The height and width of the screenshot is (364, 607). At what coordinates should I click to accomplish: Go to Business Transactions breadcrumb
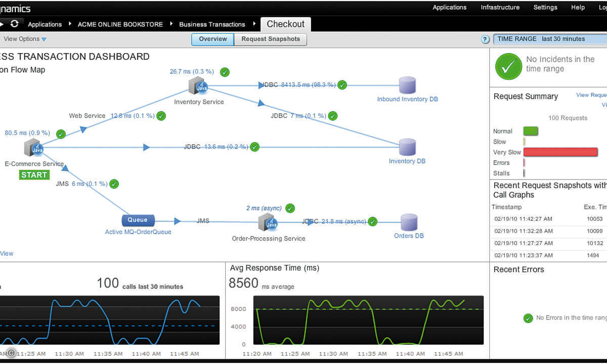click(212, 24)
